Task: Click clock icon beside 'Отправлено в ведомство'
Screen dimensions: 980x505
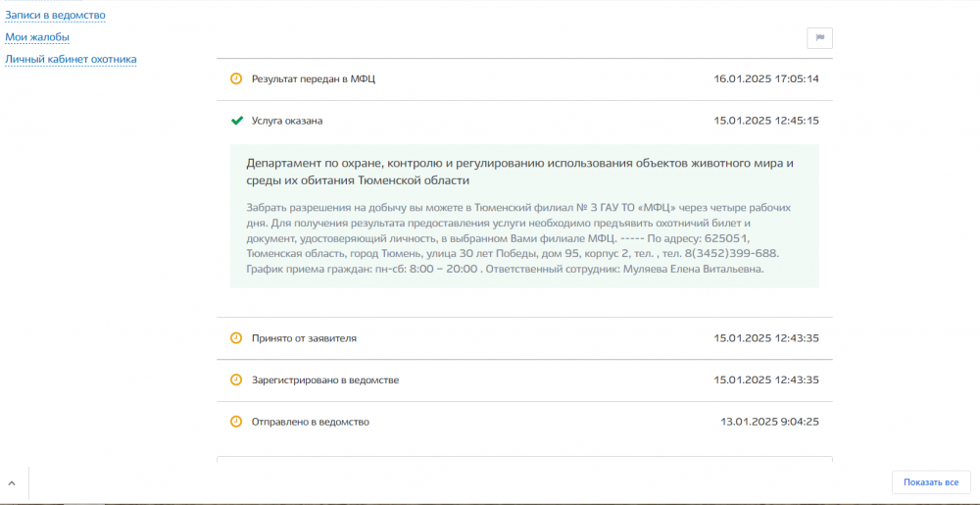Action: point(236,422)
